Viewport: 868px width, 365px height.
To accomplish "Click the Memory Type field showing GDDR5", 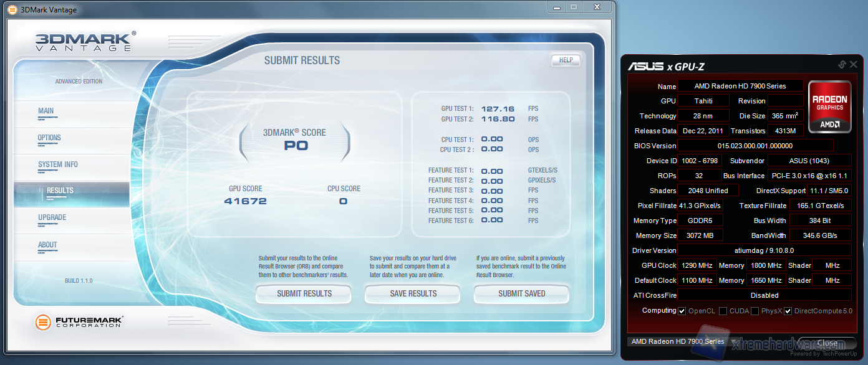I will [x=700, y=220].
